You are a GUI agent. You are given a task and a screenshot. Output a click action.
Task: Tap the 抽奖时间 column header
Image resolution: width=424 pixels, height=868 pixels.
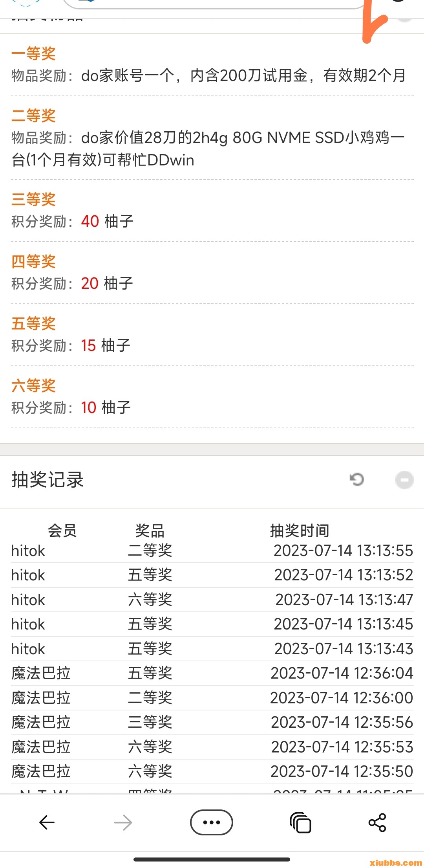300,530
